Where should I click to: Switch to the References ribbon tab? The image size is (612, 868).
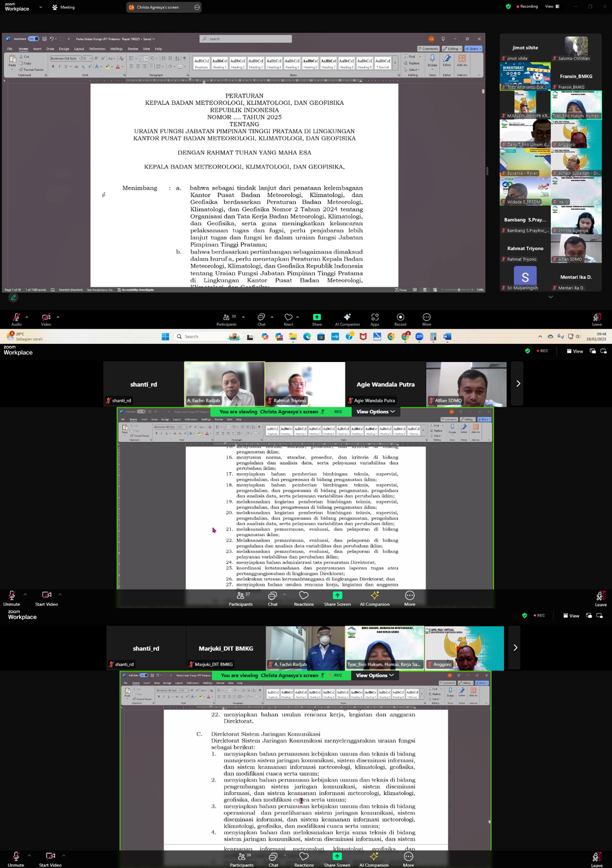[x=97, y=49]
